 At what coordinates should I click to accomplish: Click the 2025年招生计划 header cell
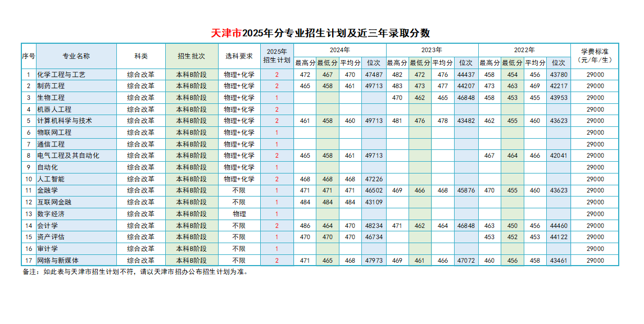click(x=276, y=56)
